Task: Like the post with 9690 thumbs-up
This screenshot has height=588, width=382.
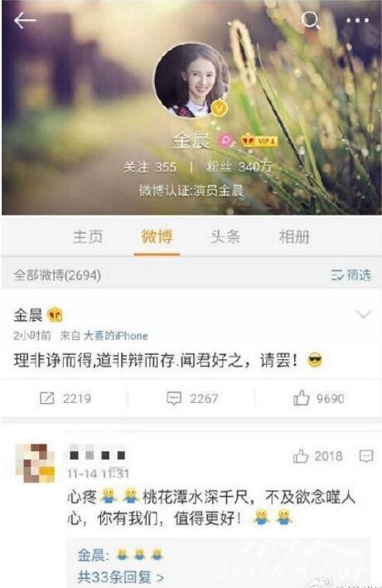Action: (x=318, y=397)
